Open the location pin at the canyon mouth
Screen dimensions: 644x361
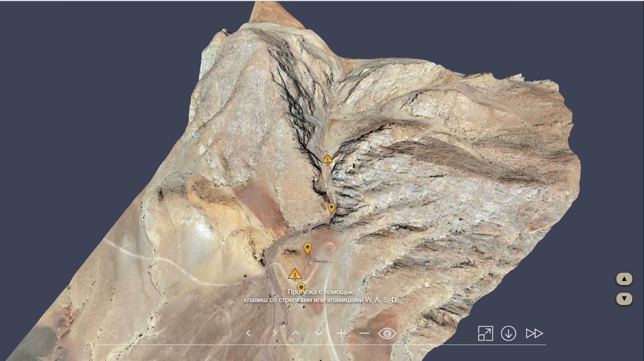tap(331, 208)
